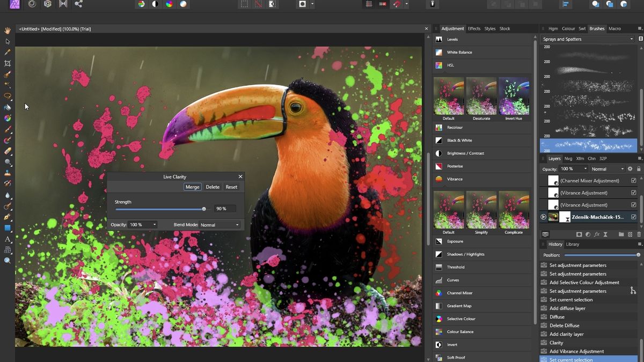The width and height of the screenshot is (644, 362).
Task: Select the Blur teardrop tool
Action: pos(8,195)
